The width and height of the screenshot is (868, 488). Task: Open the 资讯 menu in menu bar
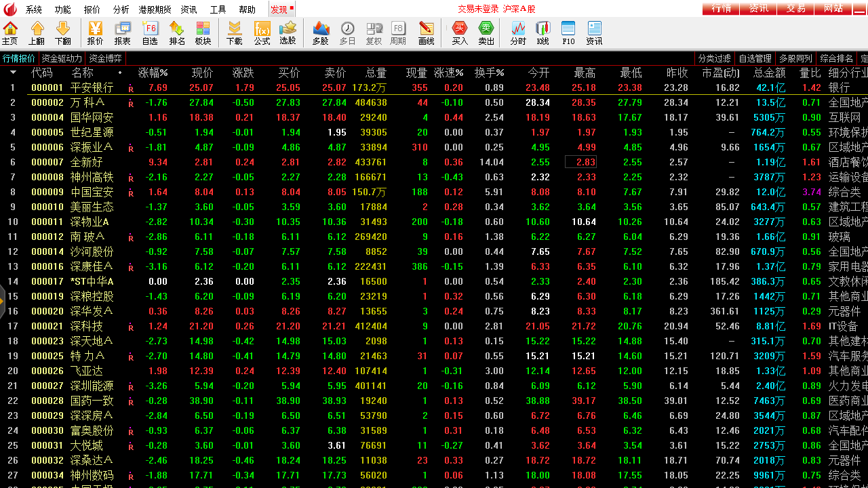click(189, 9)
